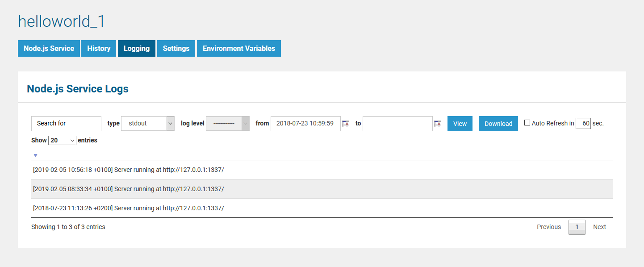Enable Auto Refresh of the logs
The width and height of the screenshot is (644, 267).
point(527,122)
